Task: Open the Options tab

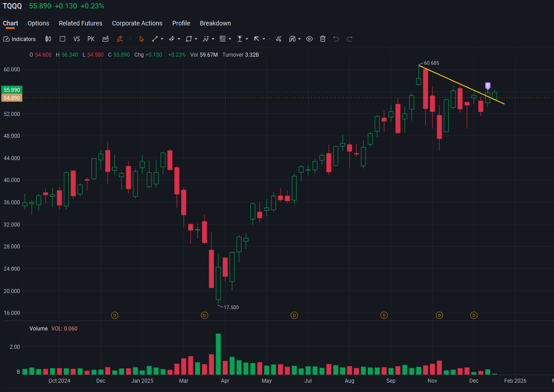Action: 38,23
